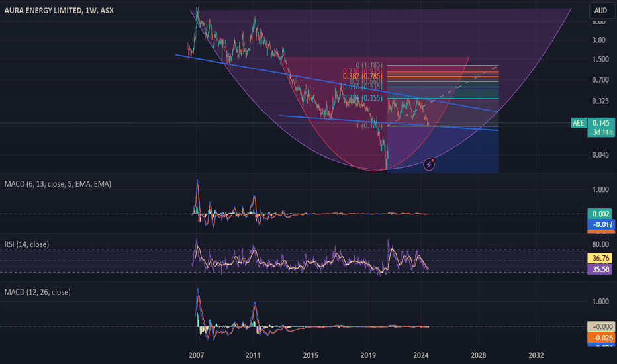This screenshot has width=617, height=364.
Task: Click the 2032 label on the time axis
Action: pos(536,355)
